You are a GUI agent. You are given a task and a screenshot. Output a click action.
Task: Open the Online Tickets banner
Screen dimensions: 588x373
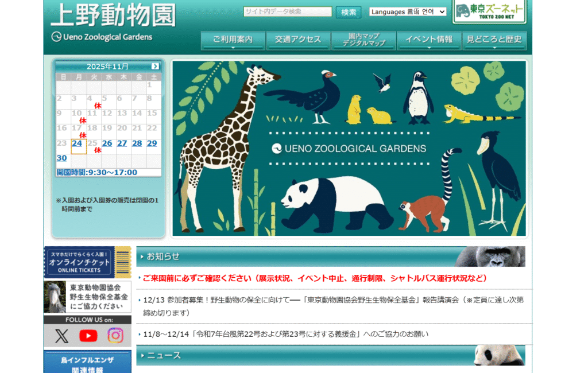click(87, 262)
